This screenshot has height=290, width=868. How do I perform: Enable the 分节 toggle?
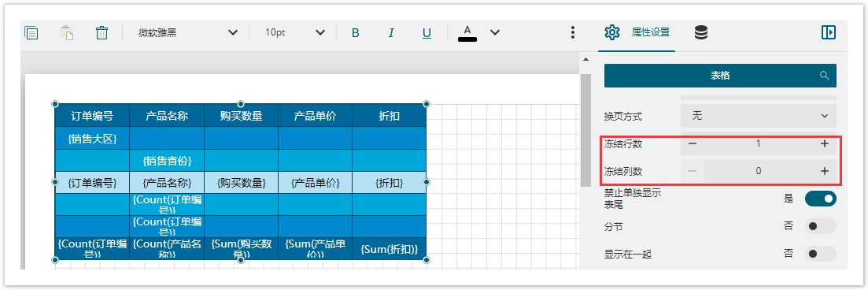(821, 226)
